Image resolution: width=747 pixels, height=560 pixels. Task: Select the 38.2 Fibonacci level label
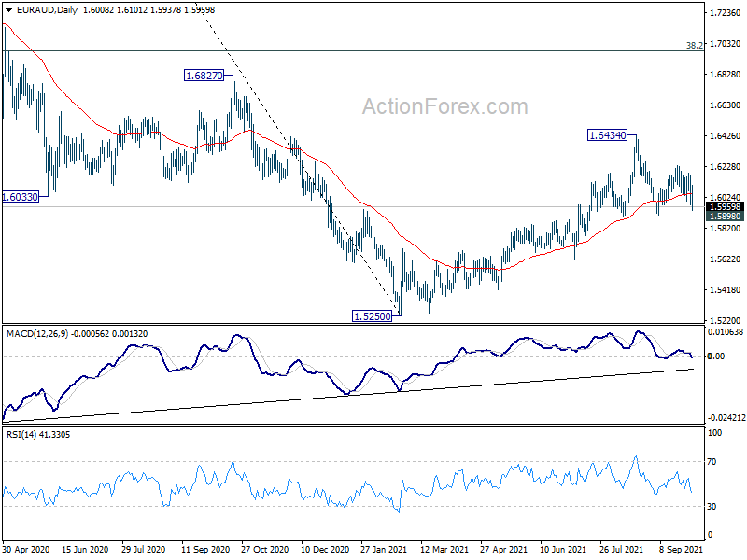(694, 45)
